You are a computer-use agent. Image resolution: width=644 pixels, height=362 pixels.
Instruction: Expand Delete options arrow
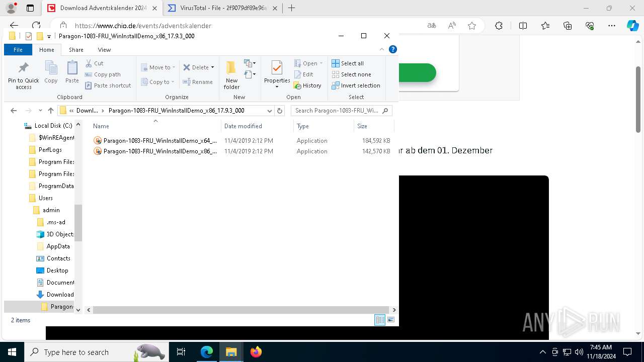212,67
